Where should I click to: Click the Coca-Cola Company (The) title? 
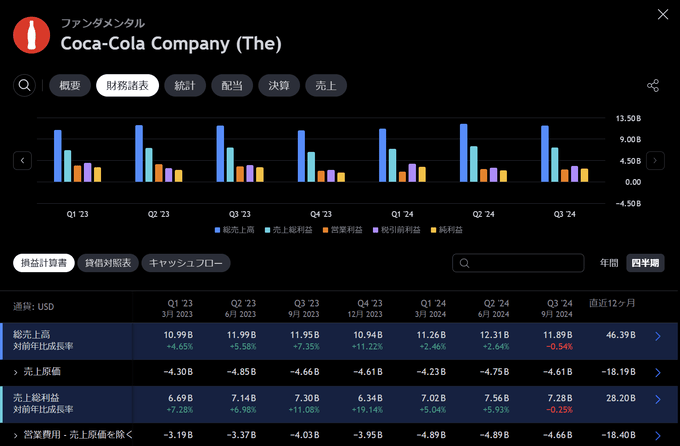[x=171, y=43]
